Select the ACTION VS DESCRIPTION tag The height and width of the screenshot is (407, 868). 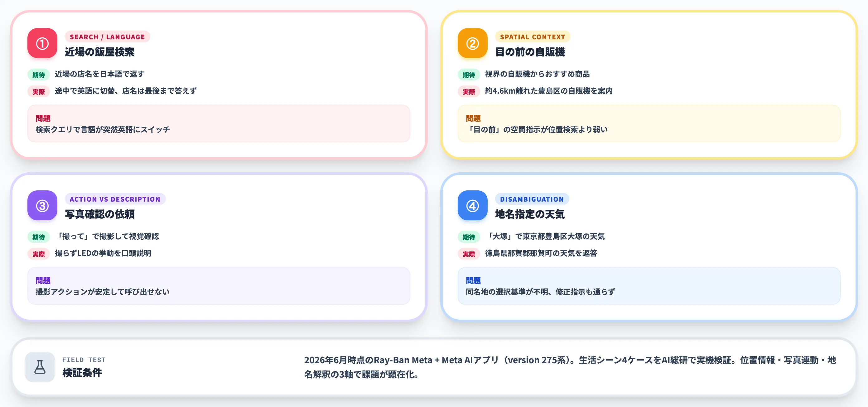point(115,199)
